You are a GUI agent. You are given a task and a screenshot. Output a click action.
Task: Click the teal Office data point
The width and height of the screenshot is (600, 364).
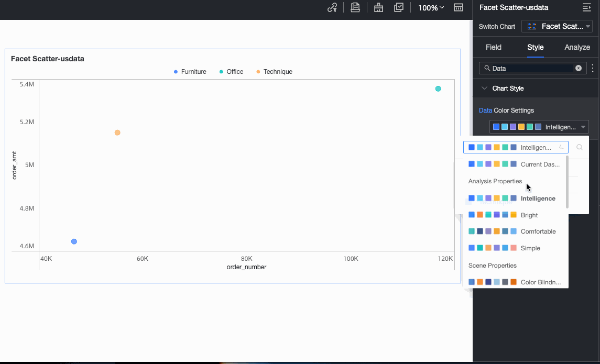[438, 89]
